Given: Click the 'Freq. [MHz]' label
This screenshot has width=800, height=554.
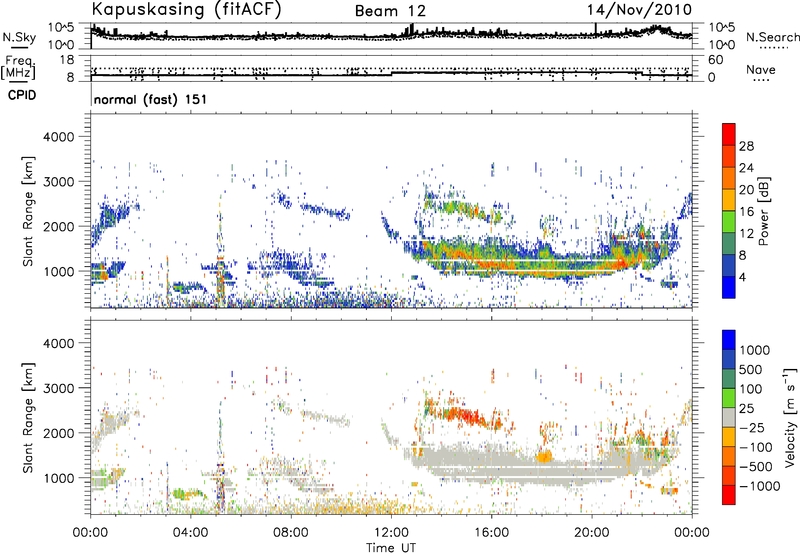Looking at the screenshot, I should (18, 67).
